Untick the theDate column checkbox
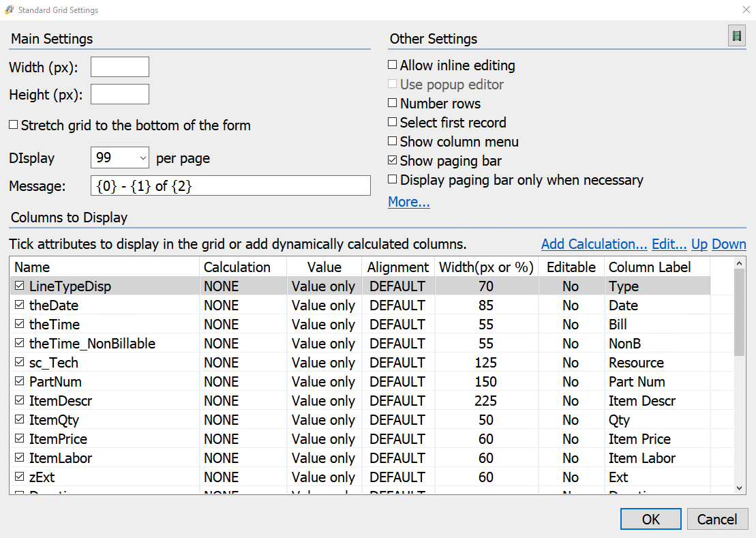The height and width of the screenshot is (538, 756). point(19,305)
